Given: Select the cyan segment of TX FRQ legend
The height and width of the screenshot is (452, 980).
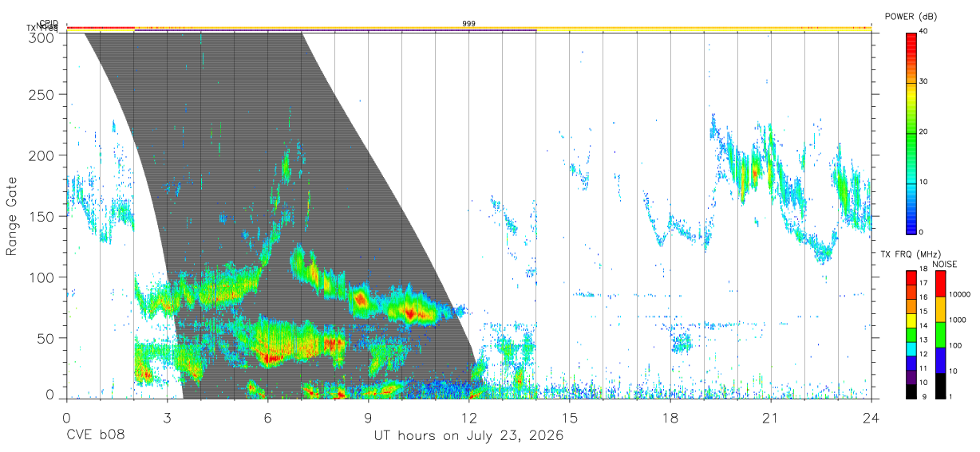Looking at the screenshot, I should (x=911, y=348).
